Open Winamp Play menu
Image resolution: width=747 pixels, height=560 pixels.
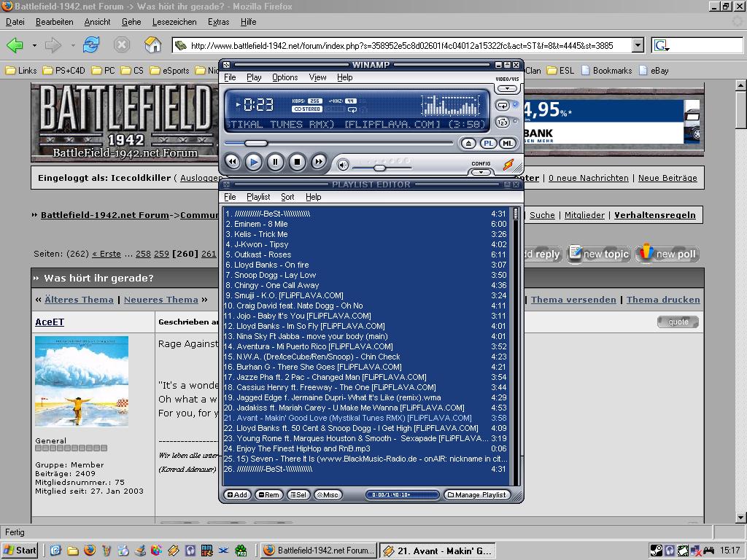[x=254, y=77]
